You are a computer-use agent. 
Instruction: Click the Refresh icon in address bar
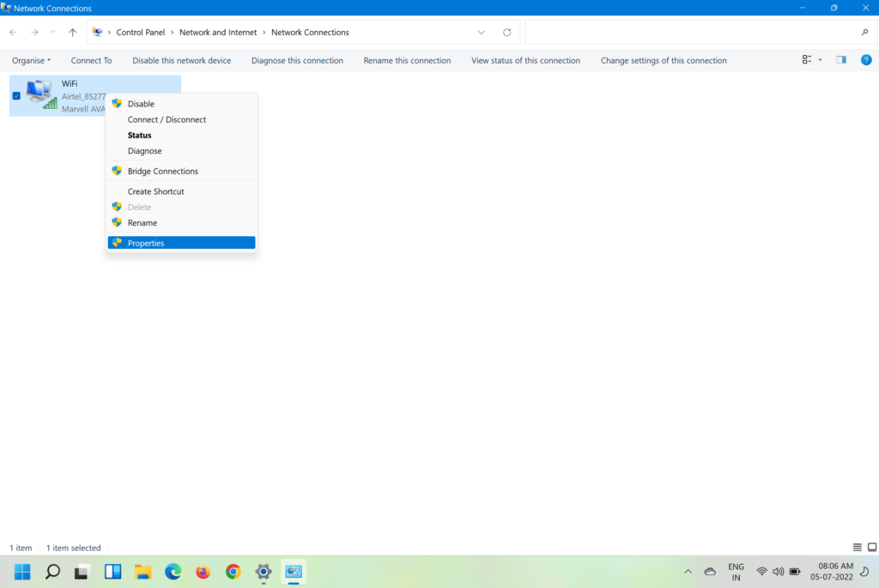507,33
